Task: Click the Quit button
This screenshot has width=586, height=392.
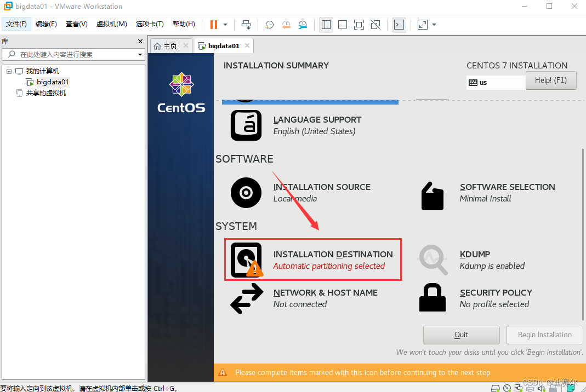Action: [461, 335]
